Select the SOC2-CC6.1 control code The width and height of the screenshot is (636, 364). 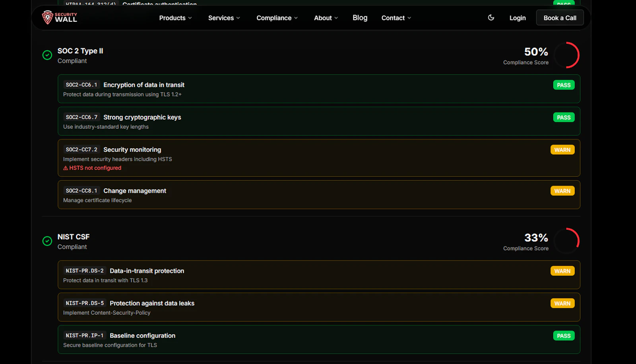81,85
